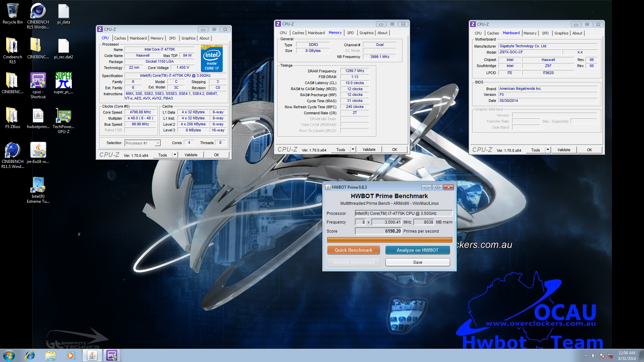Click Analyze on HWBOT button
This screenshot has height=362, width=644.
pyautogui.click(x=418, y=250)
